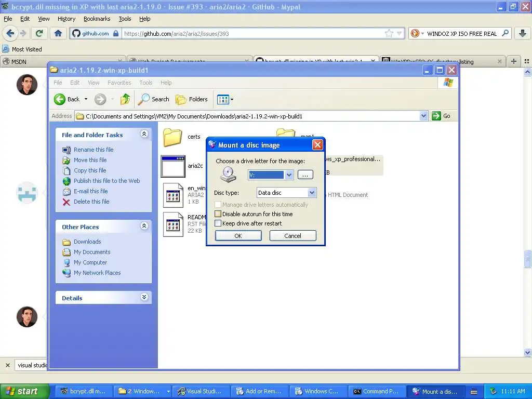The width and height of the screenshot is (532, 399).
Task: Click the Publish this file to the Web icon
Action: tap(66, 181)
